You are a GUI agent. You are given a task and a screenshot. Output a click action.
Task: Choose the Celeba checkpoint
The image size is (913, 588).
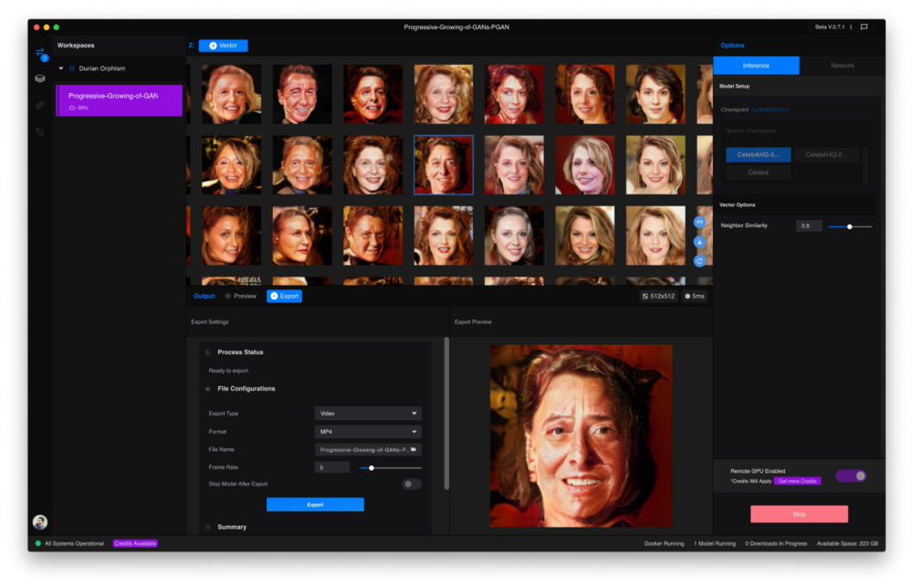click(x=758, y=173)
